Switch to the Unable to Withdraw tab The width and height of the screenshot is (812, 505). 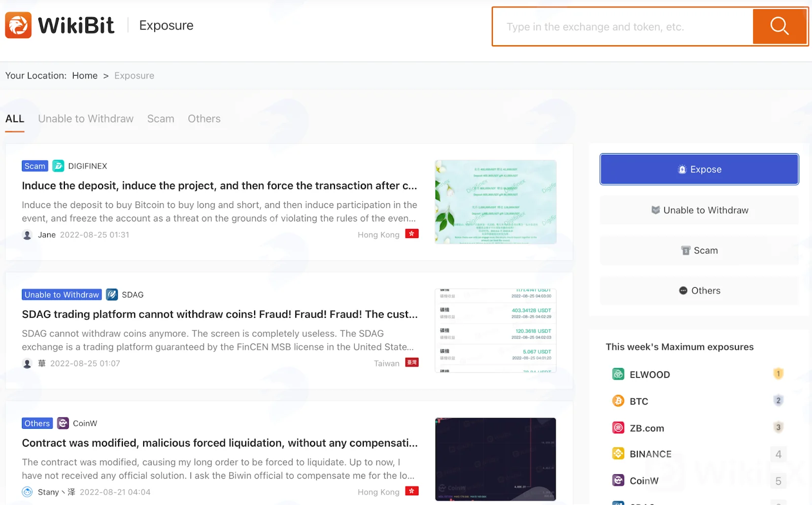[86, 119]
